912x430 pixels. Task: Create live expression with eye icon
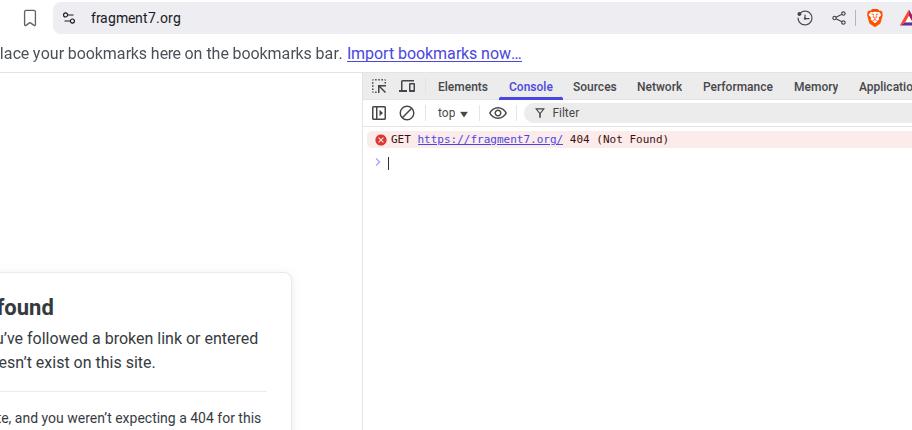tap(498, 113)
